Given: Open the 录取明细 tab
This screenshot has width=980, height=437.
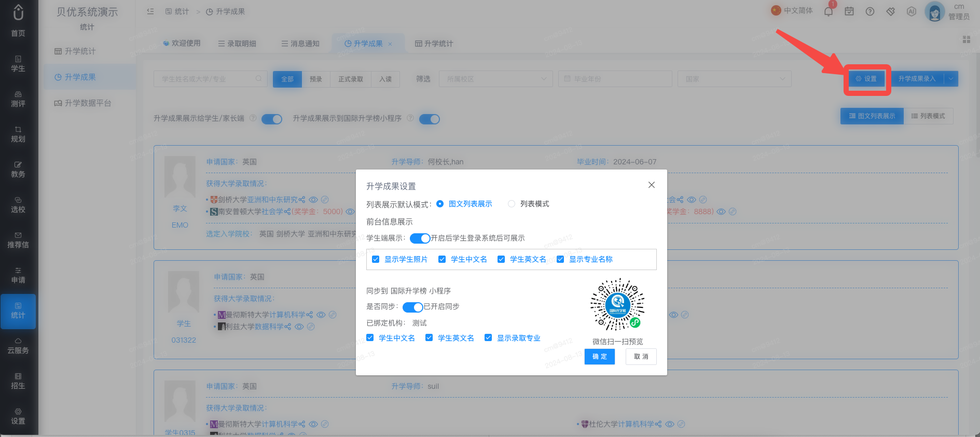Looking at the screenshot, I should [237, 44].
